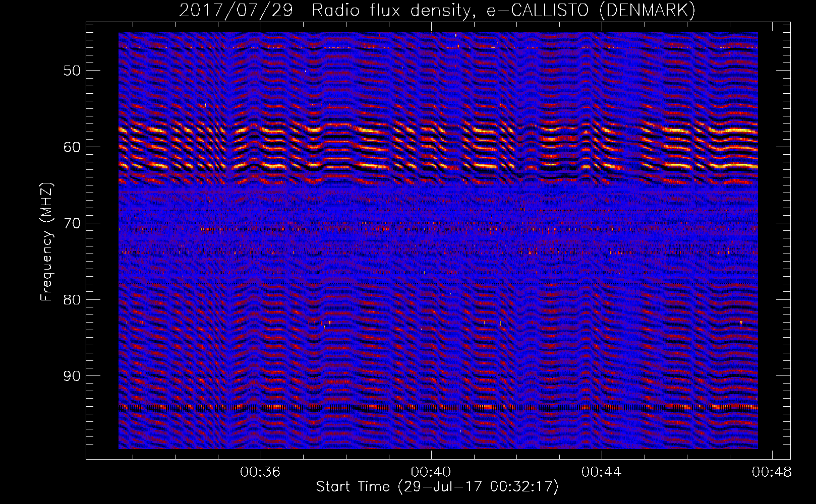Screen dimensions: 816x504
Task: Click the 80 frequency tick label
Action: [72, 300]
